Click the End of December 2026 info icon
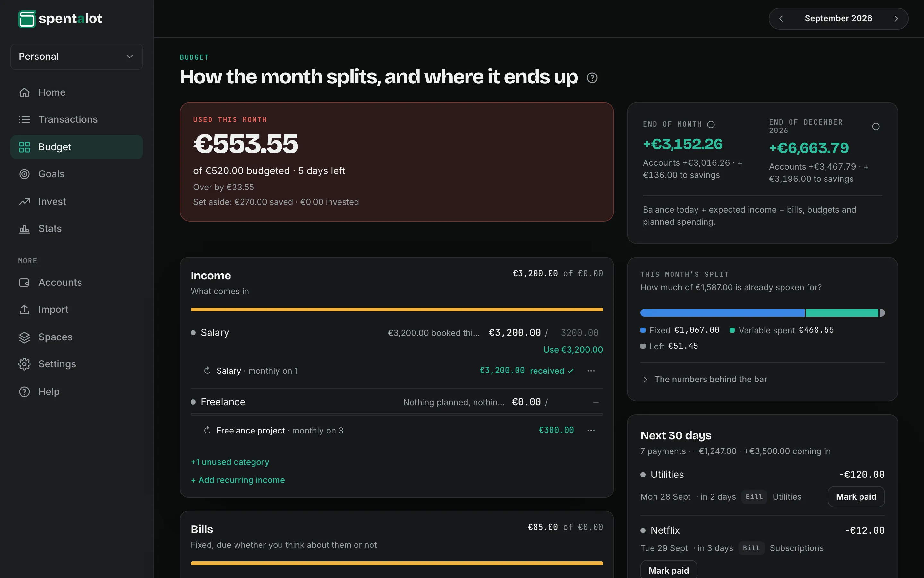 [876, 127]
